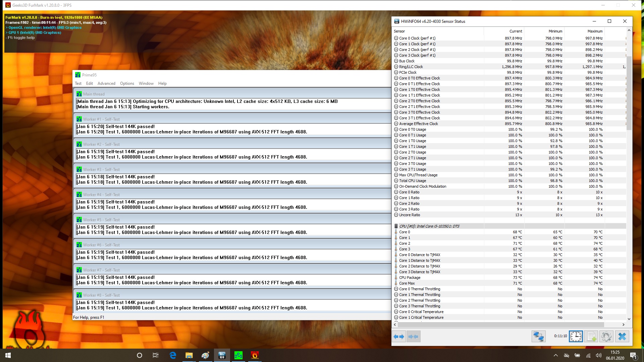
Task: Click the log-to-file sheet icon in HWiNFO
Action: tap(591, 337)
